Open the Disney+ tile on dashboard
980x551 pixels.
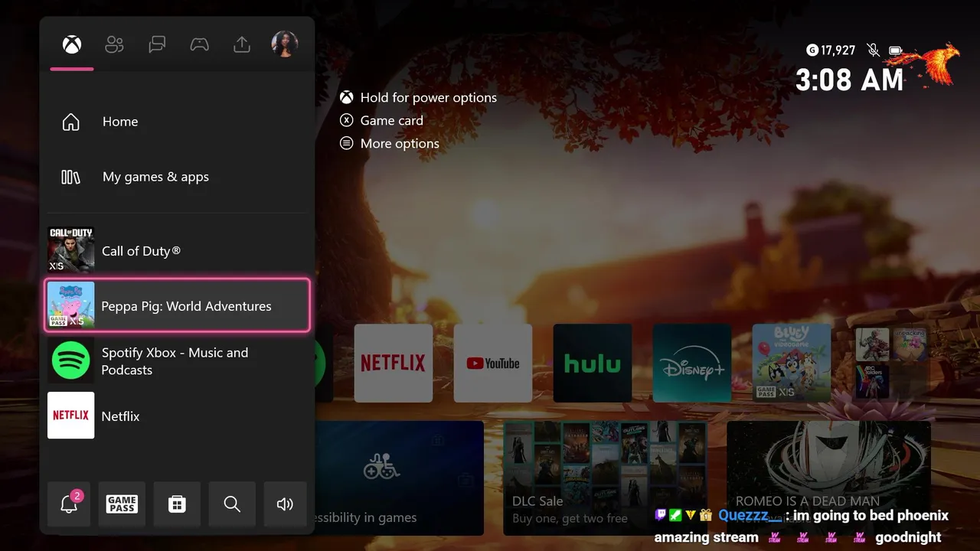pos(692,364)
